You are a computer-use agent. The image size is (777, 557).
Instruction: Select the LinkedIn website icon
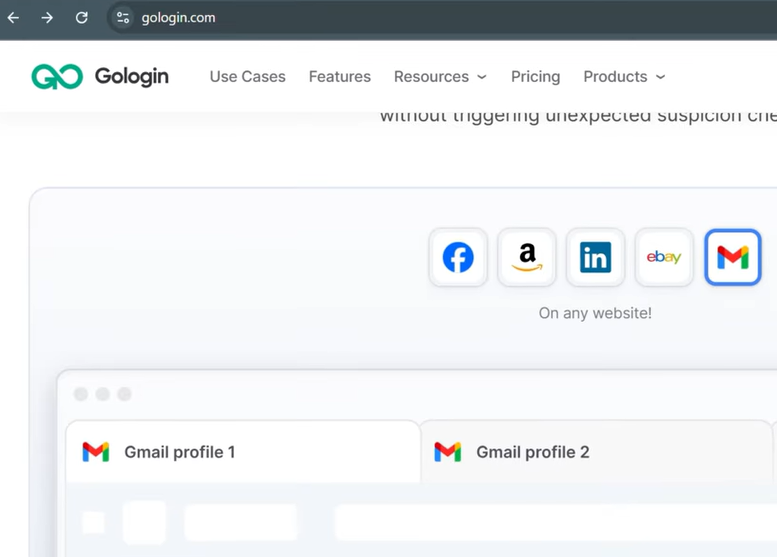(x=595, y=257)
